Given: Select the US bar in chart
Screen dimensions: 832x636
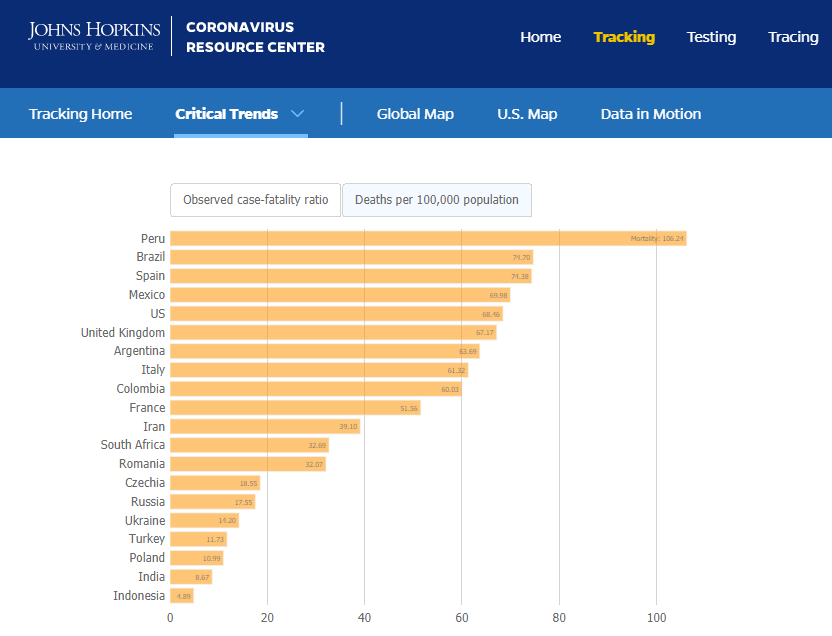Looking at the screenshot, I should tap(335, 313).
